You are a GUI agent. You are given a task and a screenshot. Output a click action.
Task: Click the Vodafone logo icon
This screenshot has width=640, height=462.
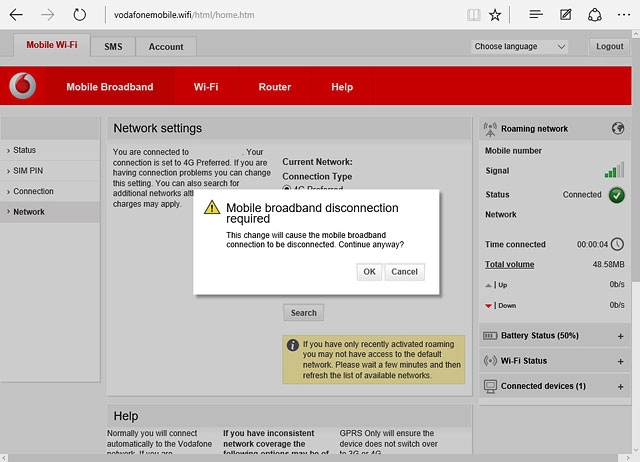(23, 87)
